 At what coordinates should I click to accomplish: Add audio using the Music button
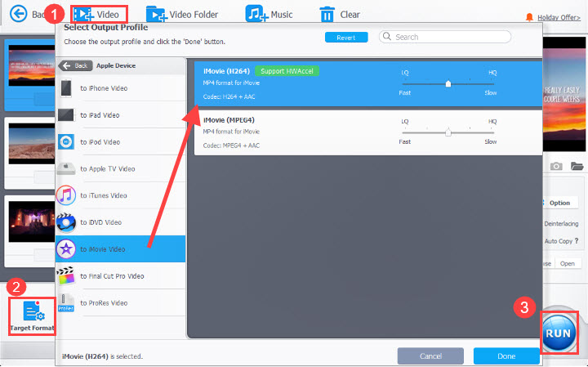[x=269, y=14]
